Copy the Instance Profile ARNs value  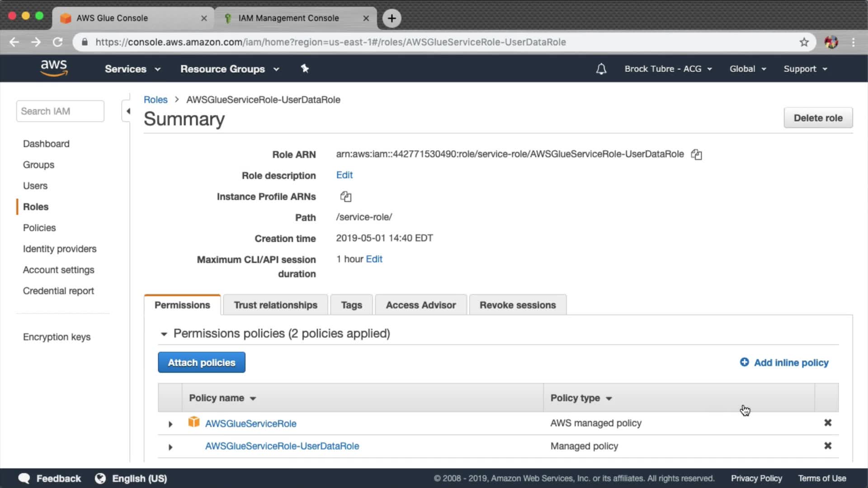pyautogui.click(x=346, y=197)
